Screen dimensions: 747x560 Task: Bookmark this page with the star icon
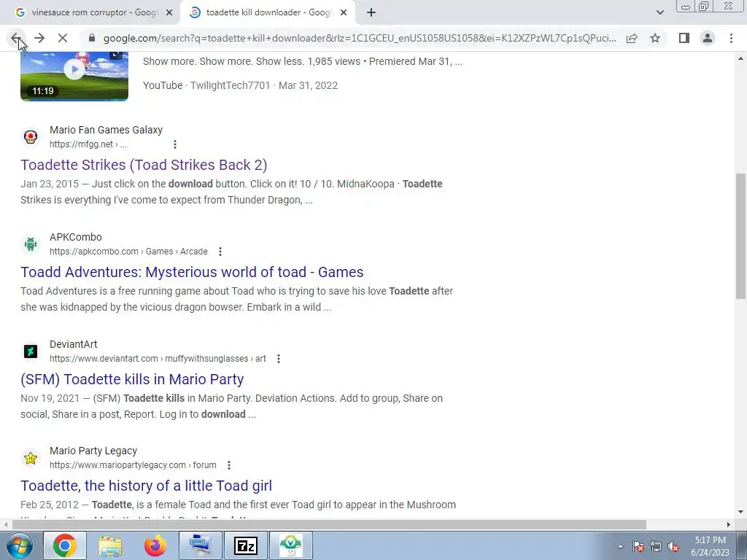click(x=655, y=38)
